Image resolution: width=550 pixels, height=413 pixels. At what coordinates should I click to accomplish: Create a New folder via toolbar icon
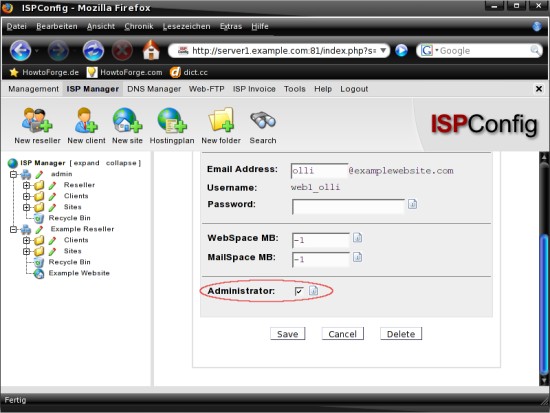pos(221,120)
